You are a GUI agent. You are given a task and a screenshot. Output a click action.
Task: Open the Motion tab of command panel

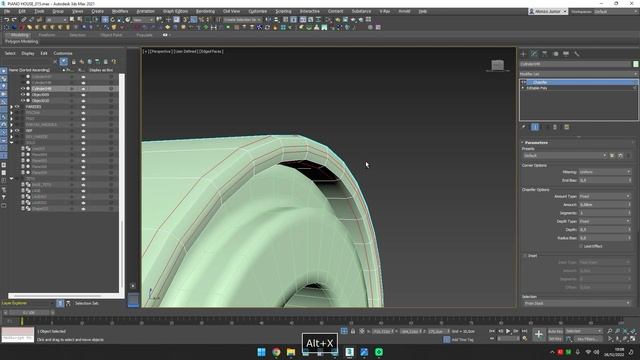(555, 54)
